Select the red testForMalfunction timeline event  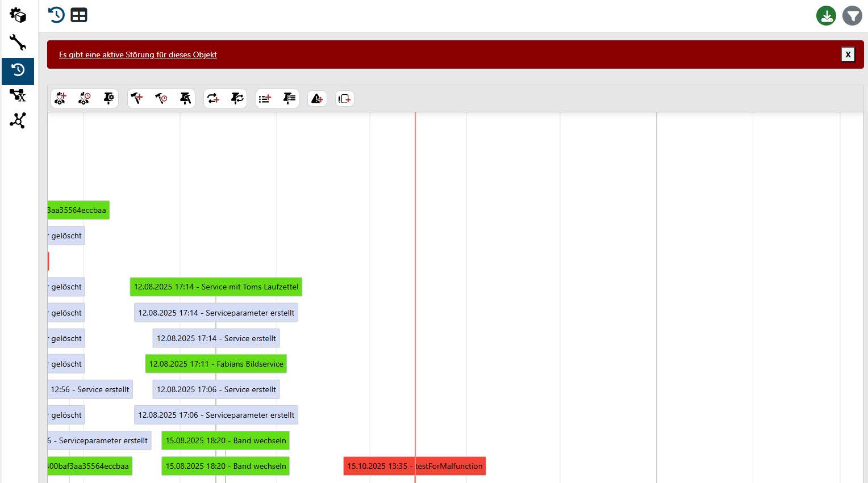415,466
